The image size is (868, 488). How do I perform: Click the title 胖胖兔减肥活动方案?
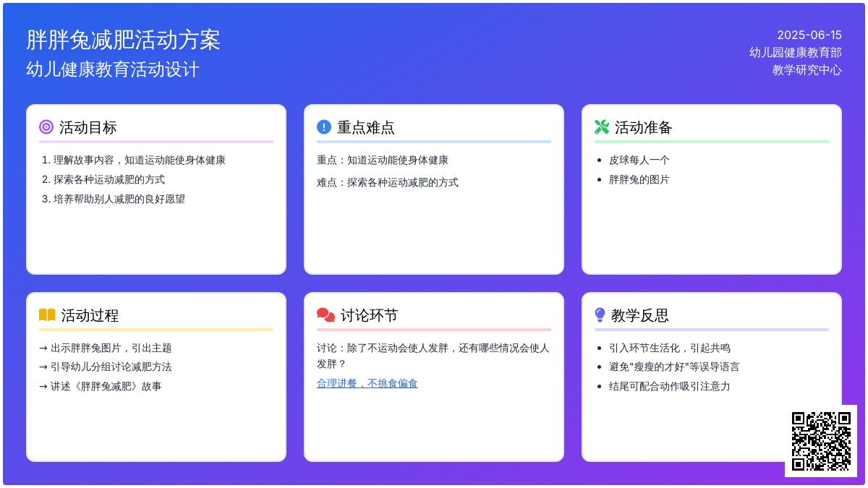click(123, 40)
